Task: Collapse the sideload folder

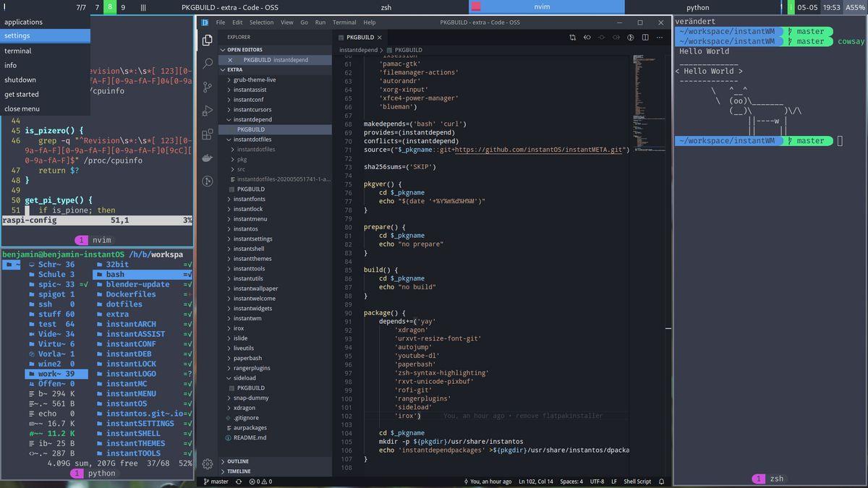Action: pos(244,378)
